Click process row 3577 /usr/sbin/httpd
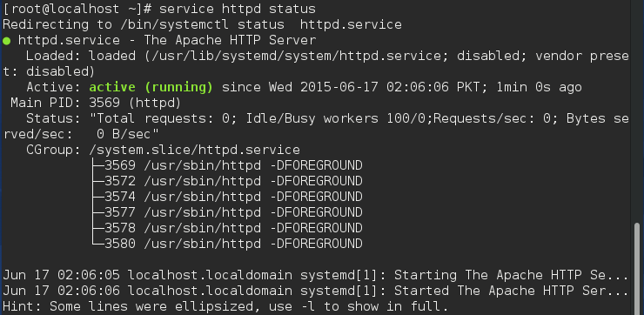Image resolution: width=644 pixels, height=315 pixels. (x=233, y=212)
